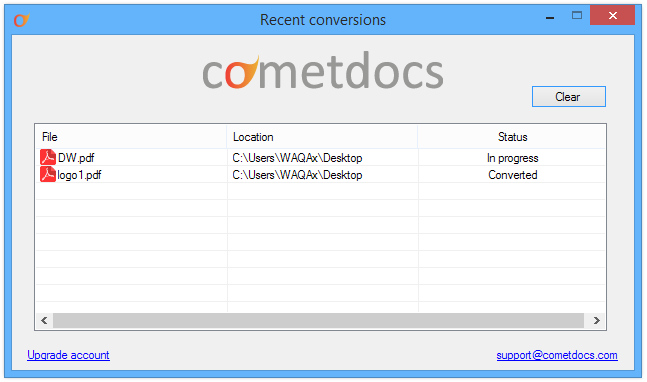Image resolution: width=647 pixels, height=382 pixels.
Task: Minimize the Recent conversions window
Action: tap(550, 18)
